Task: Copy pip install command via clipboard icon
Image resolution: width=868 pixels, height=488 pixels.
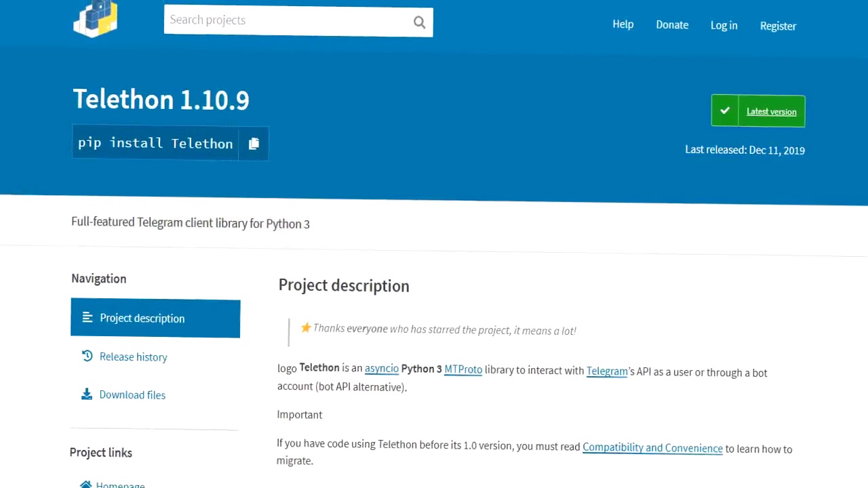Action: pyautogui.click(x=254, y=144)
